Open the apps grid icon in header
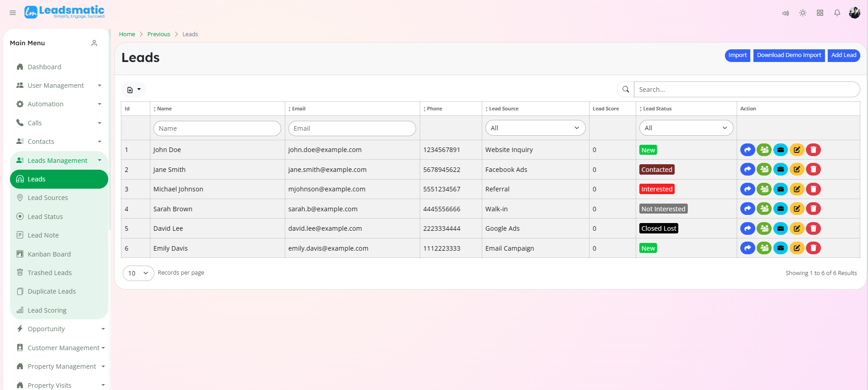The height and width of the screenshot is (390, 868). pyautogui.click(x=820, y=13)
